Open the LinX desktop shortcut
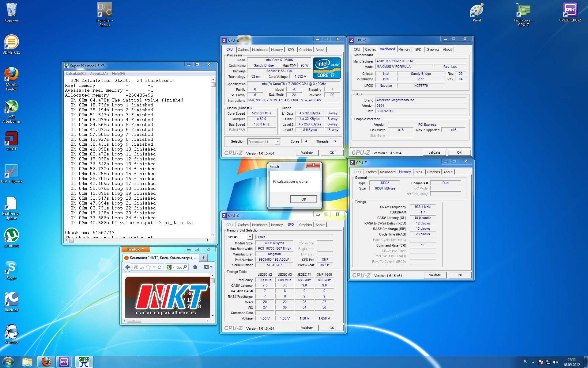This screenshot has width=588, height=368. [x=11, y=173]
